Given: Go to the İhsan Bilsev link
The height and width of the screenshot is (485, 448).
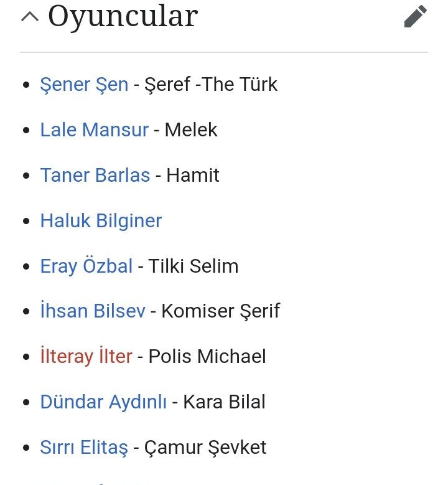Looking at the screenshot, I should pos(93,311).
